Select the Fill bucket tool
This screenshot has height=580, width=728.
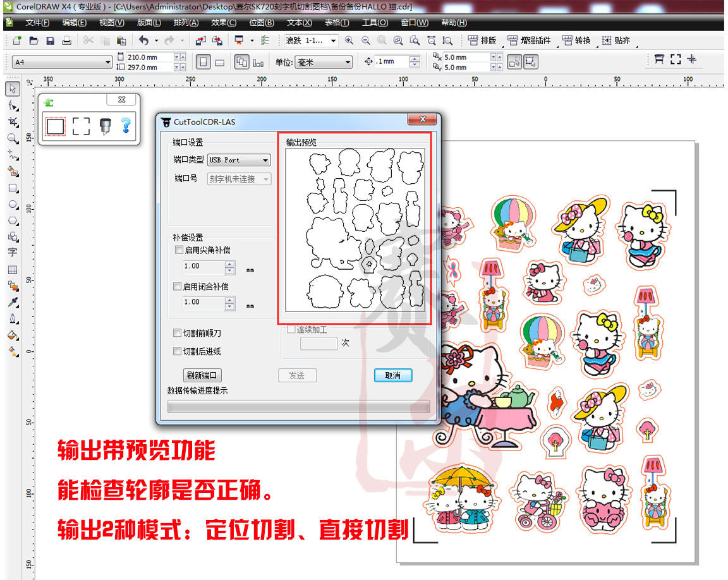click(13, 335)
